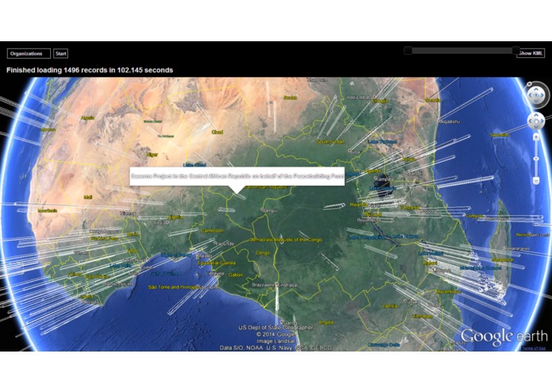Screen dimensions: 552x392
Task: Click the Look joystick down arrow
Action: (536, 101)
